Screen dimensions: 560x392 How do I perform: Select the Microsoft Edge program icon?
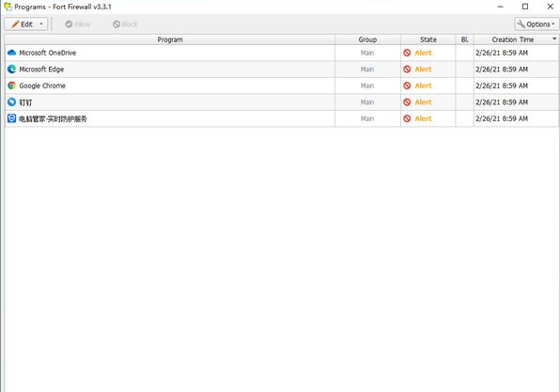[x=11, y=70]
